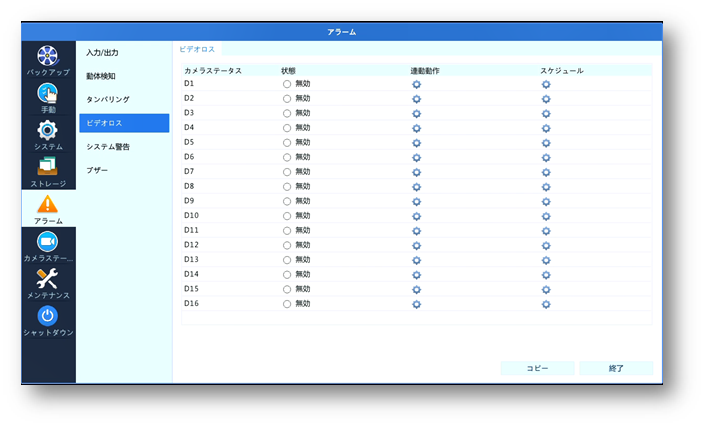
Task: Switch to the ビデオロス tab header
Action: [197, 49]
